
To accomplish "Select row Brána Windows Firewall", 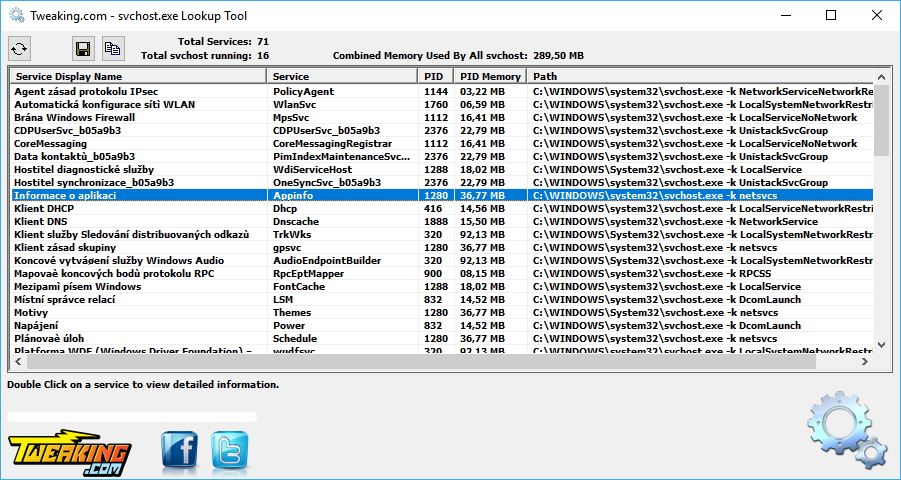I will 442,117.
